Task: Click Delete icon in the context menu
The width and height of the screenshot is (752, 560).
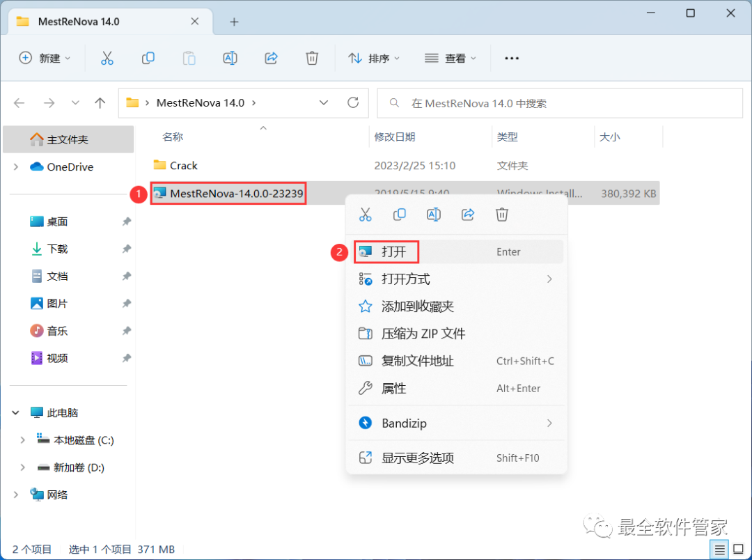Action: 501,215
